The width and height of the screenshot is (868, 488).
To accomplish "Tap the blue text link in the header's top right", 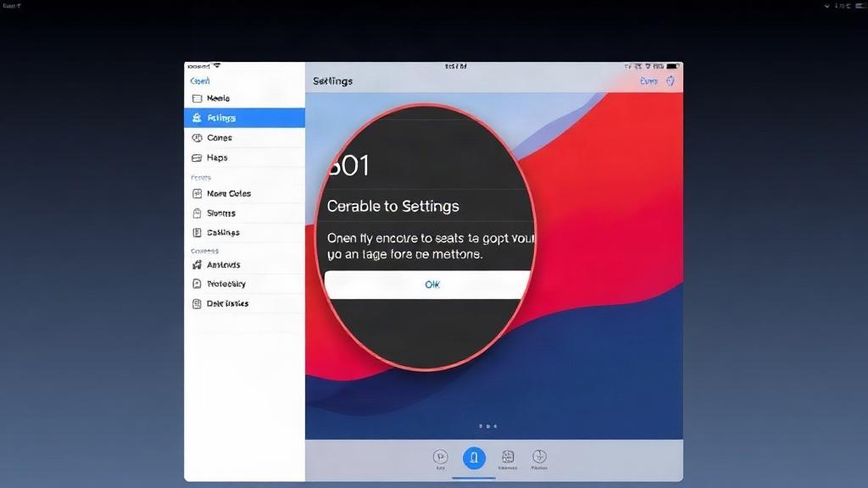I will pyautogui.click(x=648, y=80).
